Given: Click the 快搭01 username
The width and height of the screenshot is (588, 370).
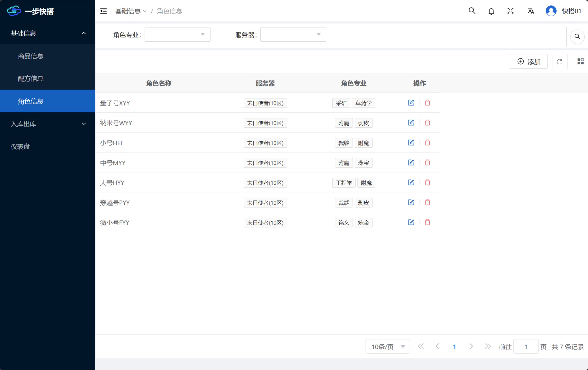Looking at the screenshot, I should point(571,11).
